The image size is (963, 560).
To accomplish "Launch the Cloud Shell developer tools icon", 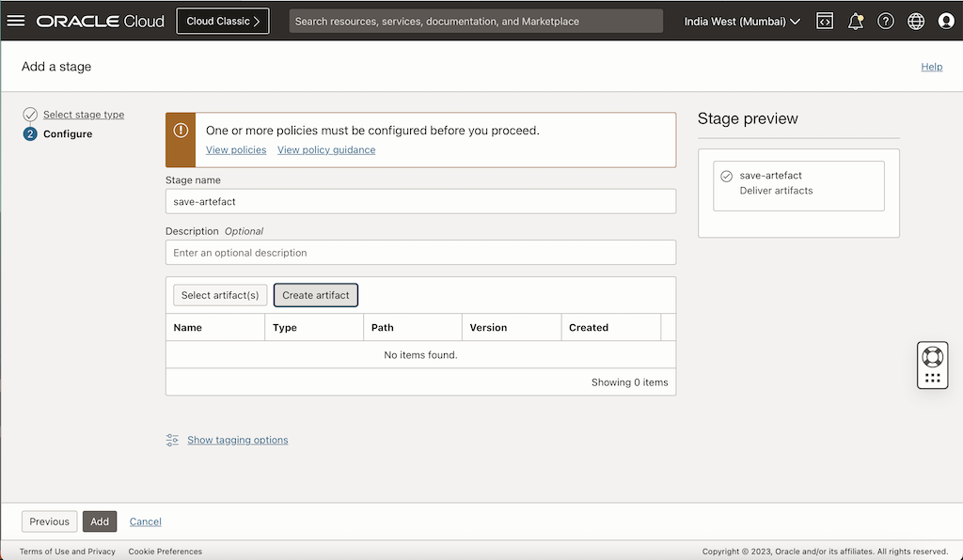I will pyautogui.click(x=825, y=21).
